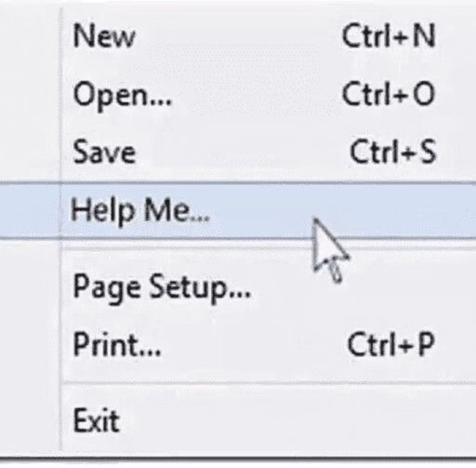Open Page Setup... from the menu
Screen dimensions: 476x468
coord(161,288)
